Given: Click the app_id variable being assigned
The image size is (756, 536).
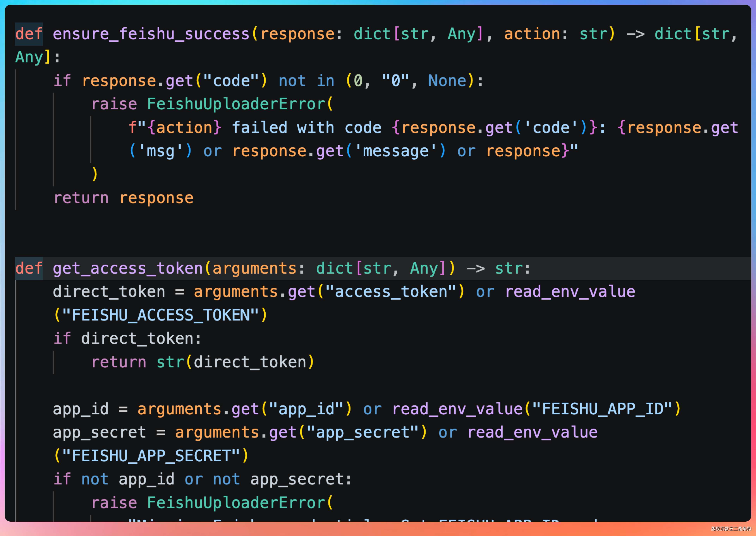Looking at the screenshot, I should [81, 409].
